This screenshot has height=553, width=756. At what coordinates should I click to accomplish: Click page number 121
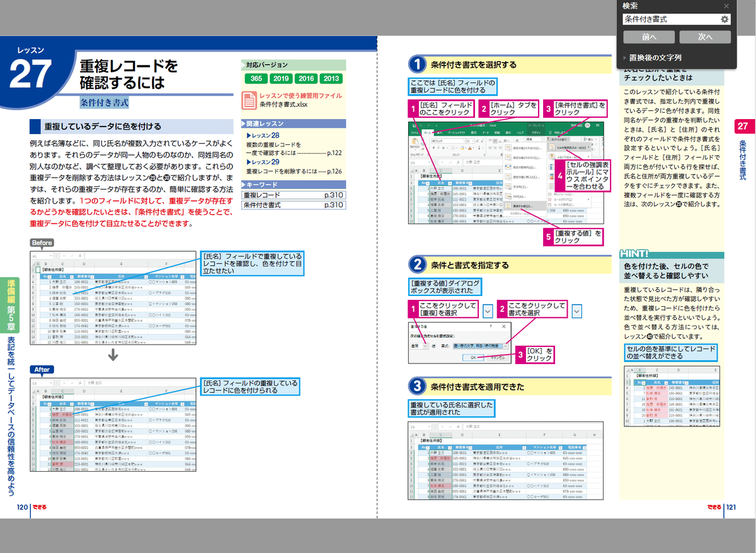731,507
